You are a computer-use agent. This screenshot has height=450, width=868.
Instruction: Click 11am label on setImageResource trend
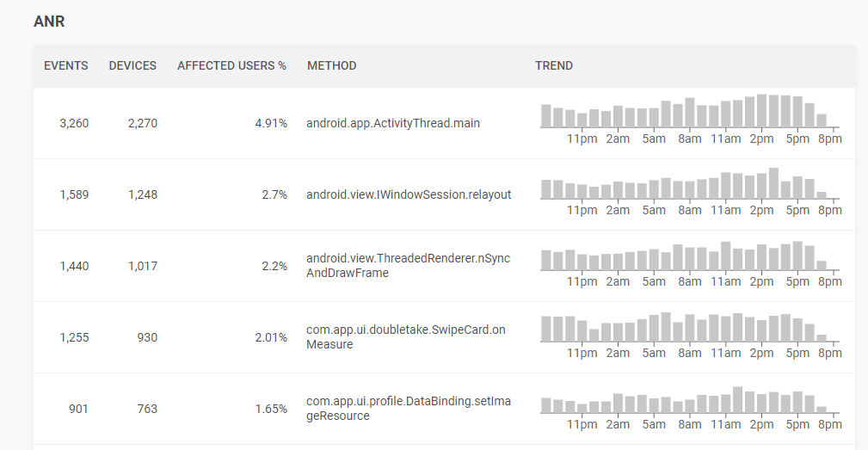point(726,424)
